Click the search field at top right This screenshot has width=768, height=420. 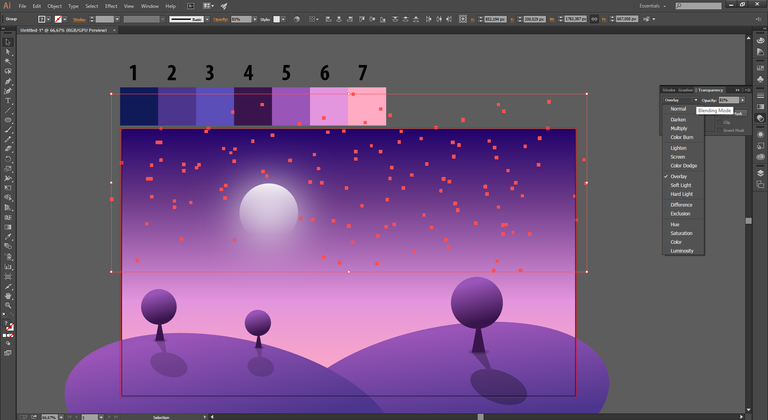point(698,6)
